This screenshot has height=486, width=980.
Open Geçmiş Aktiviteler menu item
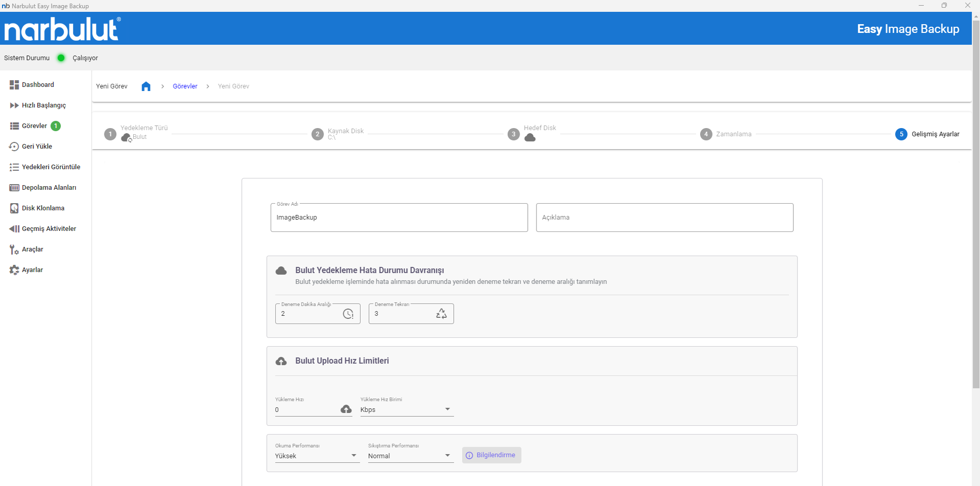(48, 229)
